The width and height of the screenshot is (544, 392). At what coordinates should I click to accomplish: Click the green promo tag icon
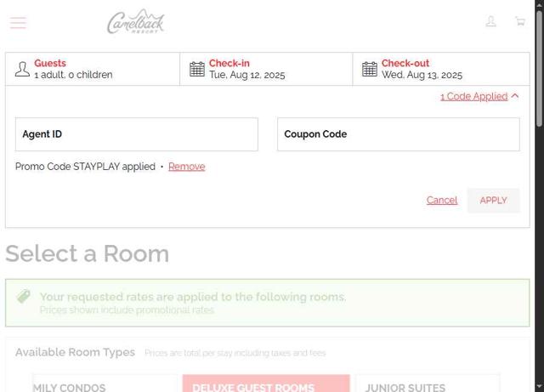(x=24, y=297)
